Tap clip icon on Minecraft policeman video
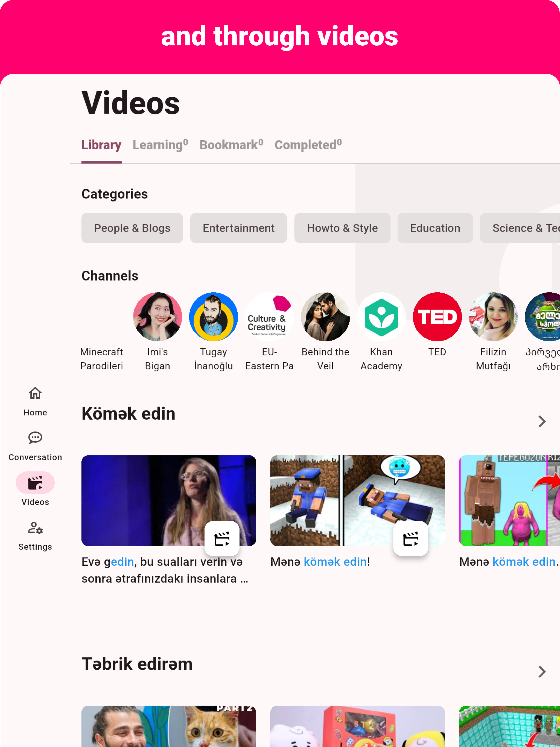The image size is (560, 747). click(x=411, y=538)
